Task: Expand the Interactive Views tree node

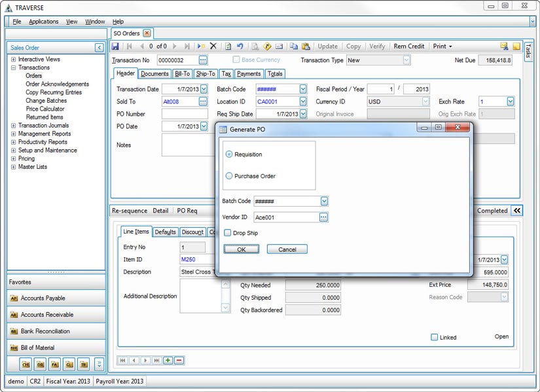Action: coord(14,60)
